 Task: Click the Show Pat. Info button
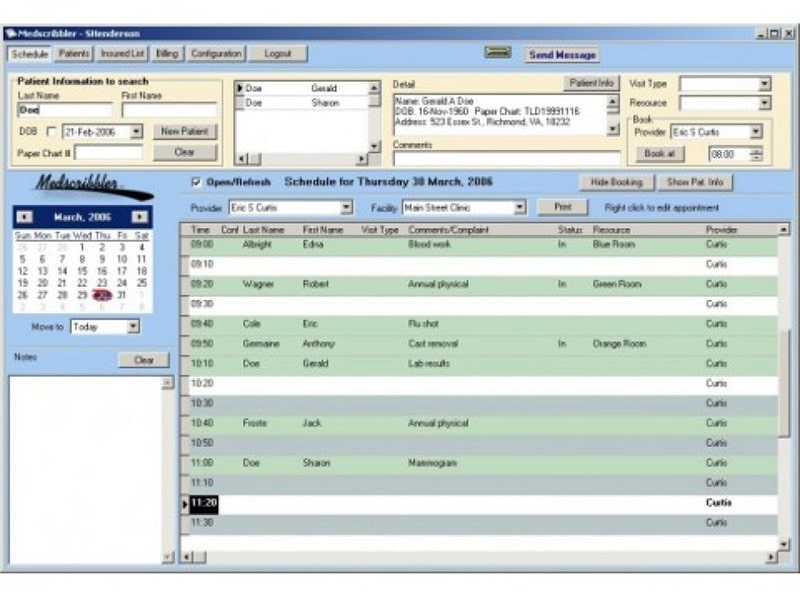(695, 182)
